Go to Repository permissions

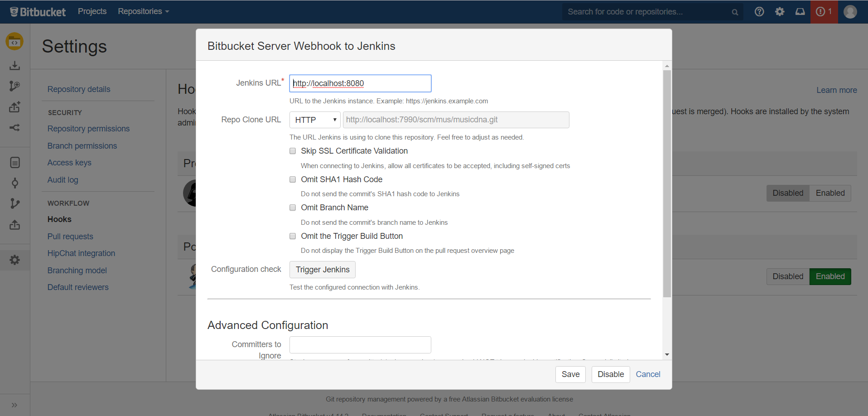click(x=88, y=129)
